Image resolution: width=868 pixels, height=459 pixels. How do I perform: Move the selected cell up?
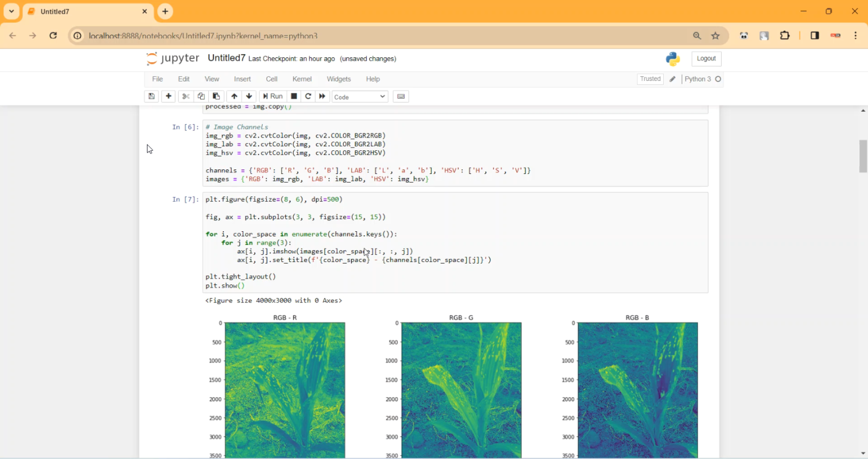click(234, 97)
